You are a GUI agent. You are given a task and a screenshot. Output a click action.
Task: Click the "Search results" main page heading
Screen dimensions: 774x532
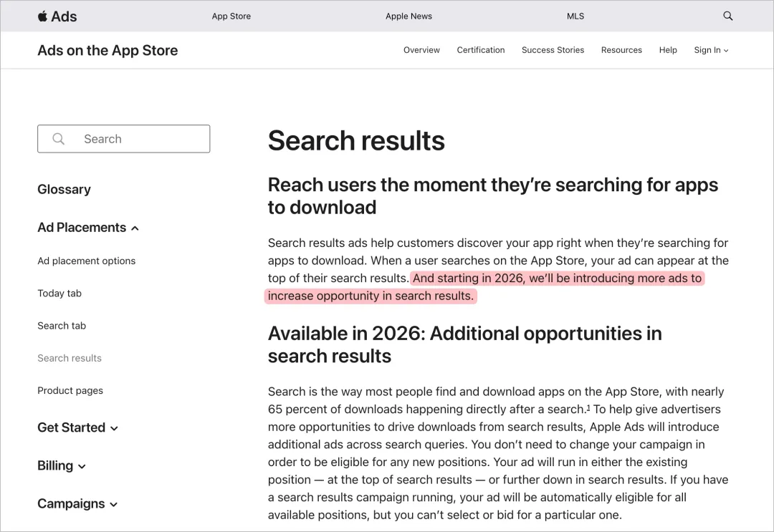tap(356, 141)
